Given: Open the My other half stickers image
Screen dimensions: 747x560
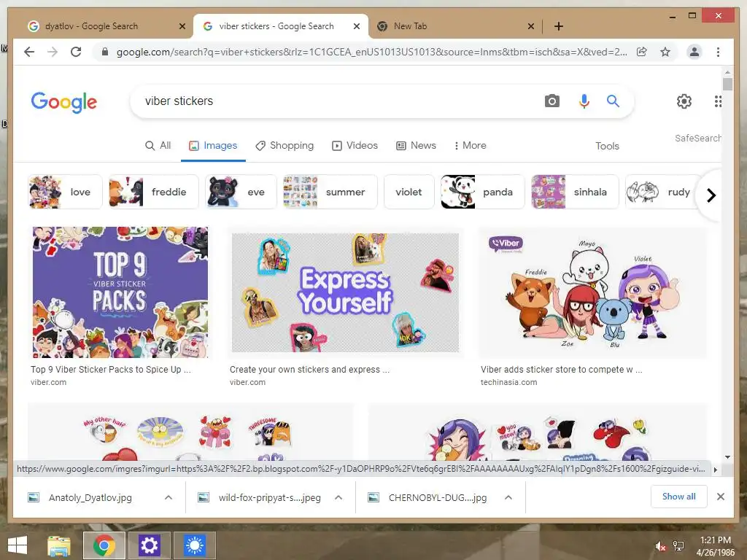Looking at the screenshot, I should 190,432.
